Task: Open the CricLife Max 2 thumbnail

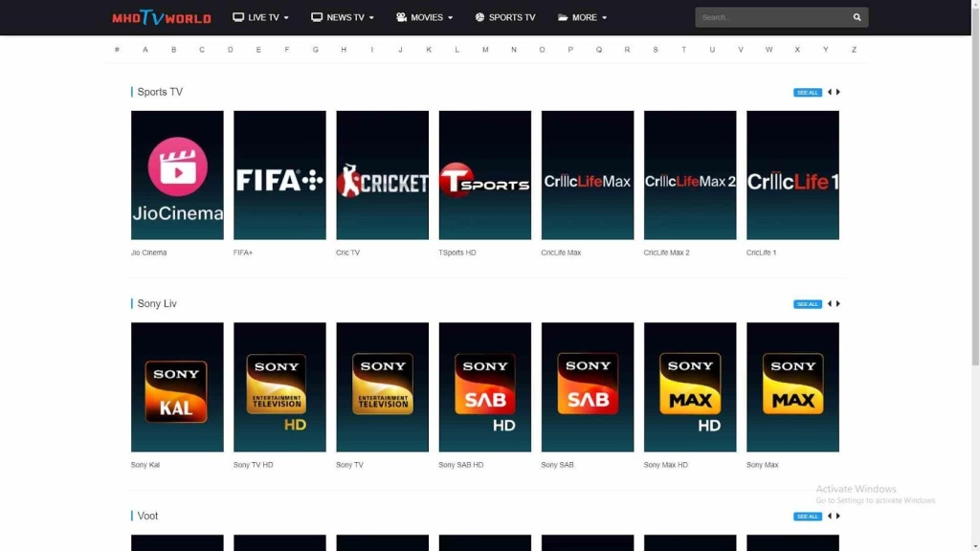Action: 689,175
